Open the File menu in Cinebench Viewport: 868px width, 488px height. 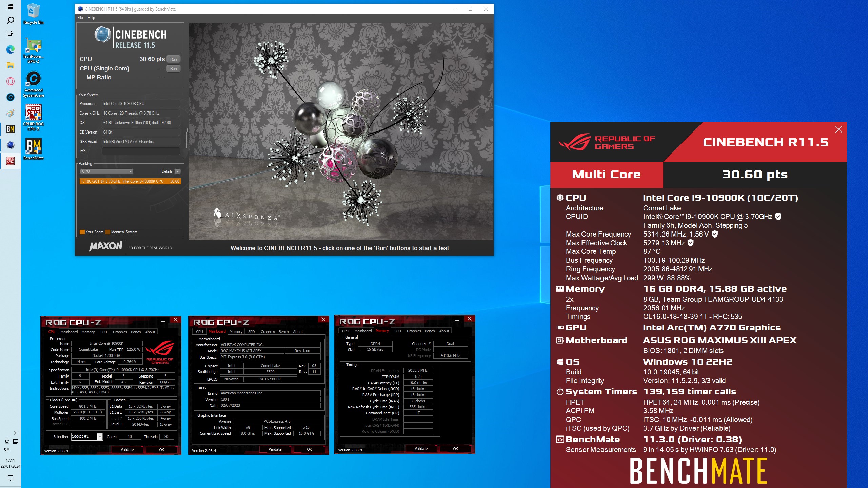80,18
